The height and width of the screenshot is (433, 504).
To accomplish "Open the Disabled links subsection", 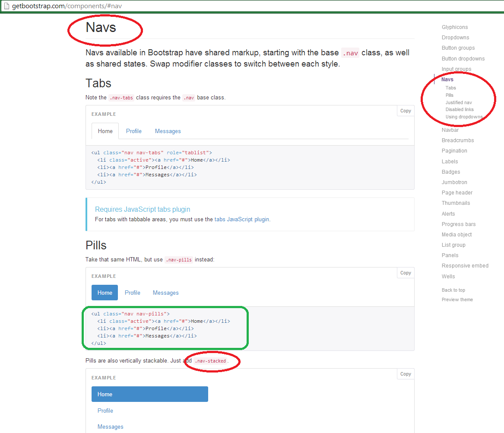I will click(x=459, y=109).
